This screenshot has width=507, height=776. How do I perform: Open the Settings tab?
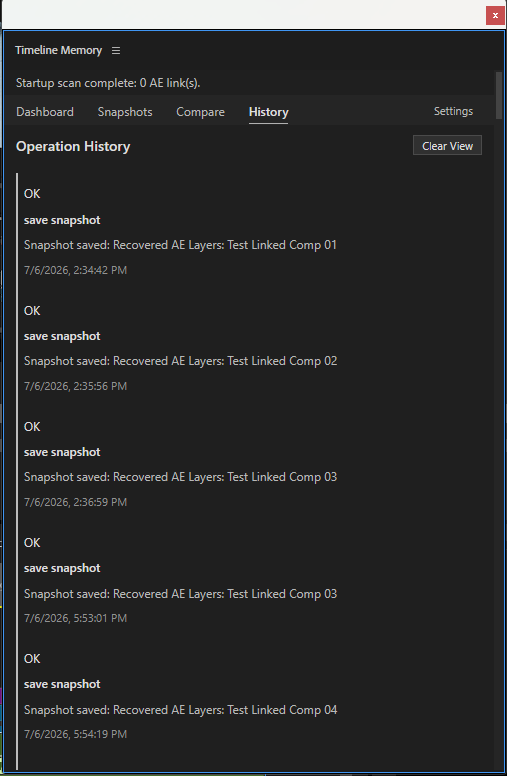pyautogui.click(x=454, y=111)
